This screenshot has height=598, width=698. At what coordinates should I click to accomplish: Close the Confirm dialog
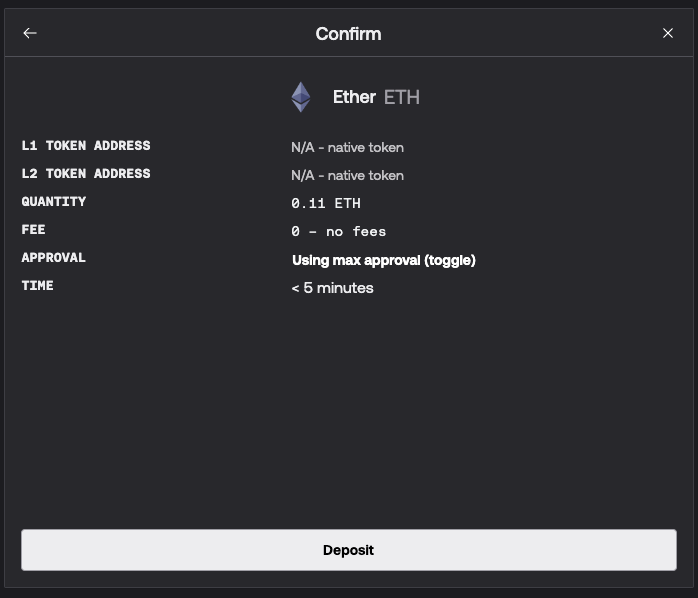(x=668, y=33)
